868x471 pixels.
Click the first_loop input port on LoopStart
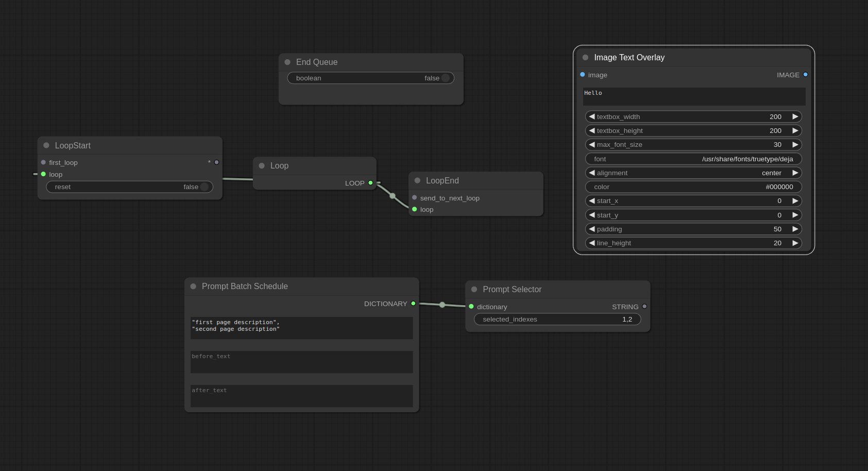coord(43,162)
